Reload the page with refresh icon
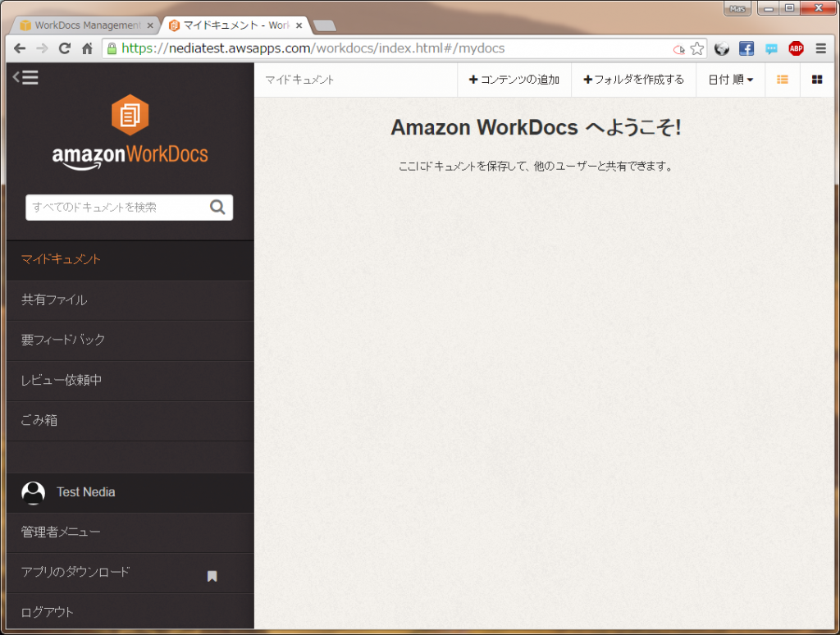 coord(65,48)
